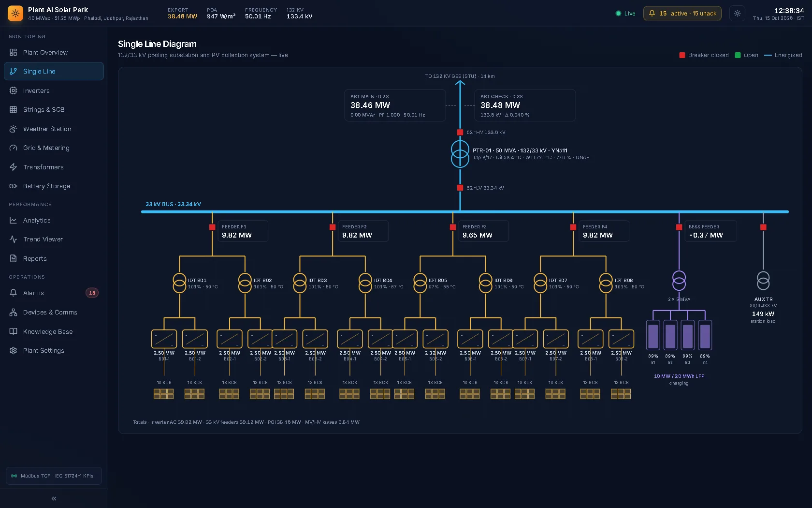Open the Inverters page
This screenshot has width=812, height=508.
click(54, 90)
